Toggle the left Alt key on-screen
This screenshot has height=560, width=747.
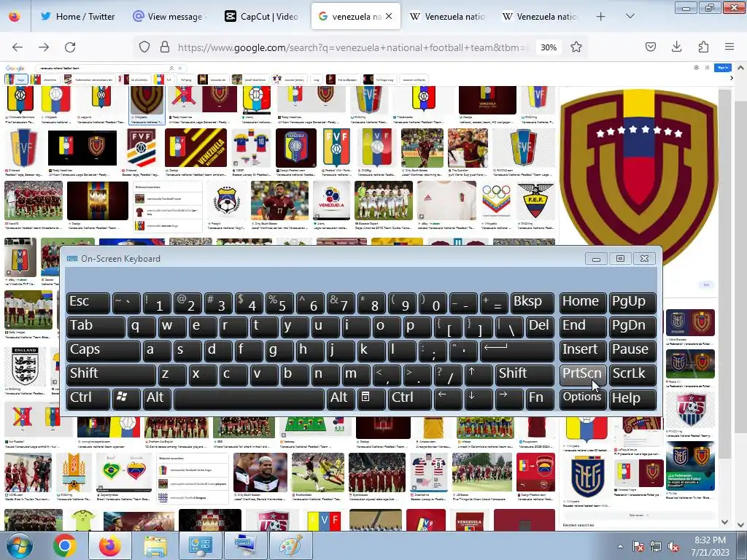coord(157,399)
